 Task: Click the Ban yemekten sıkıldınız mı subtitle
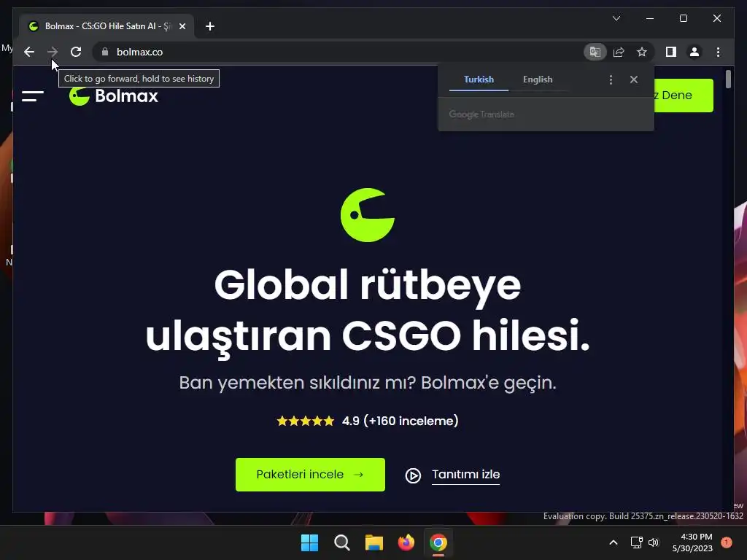[x=368, y=382]
